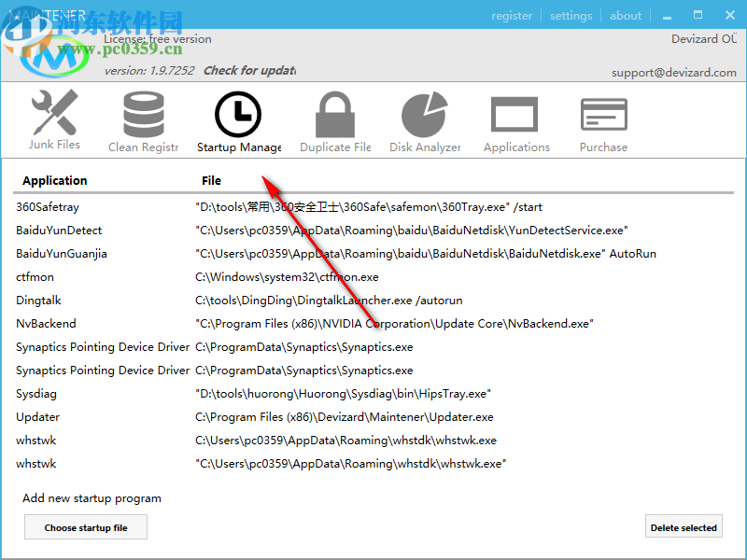This screenshot has width=747, height=560.
Task: Open the about menu
Action: [626, 16]
